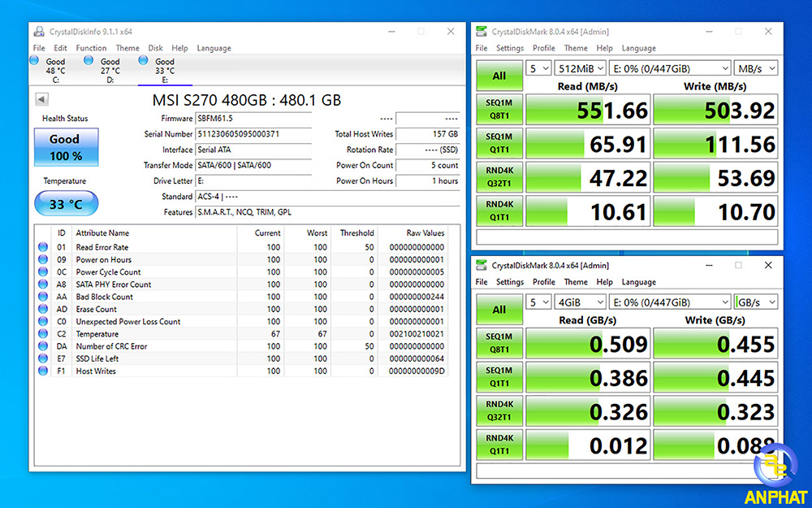812x508 pixels.
Task: Open target drive dropdown in upper CrystalDiskMark
Action: point(670,68)
